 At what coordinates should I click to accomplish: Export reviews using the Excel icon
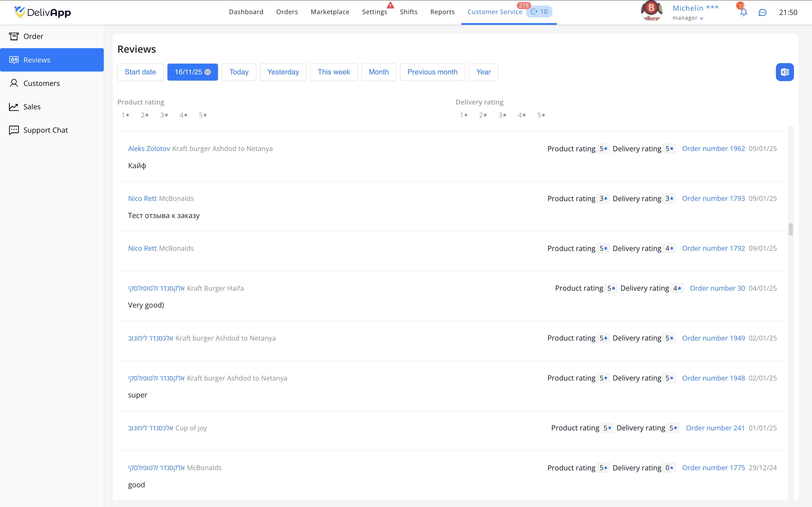pos(784,72)
